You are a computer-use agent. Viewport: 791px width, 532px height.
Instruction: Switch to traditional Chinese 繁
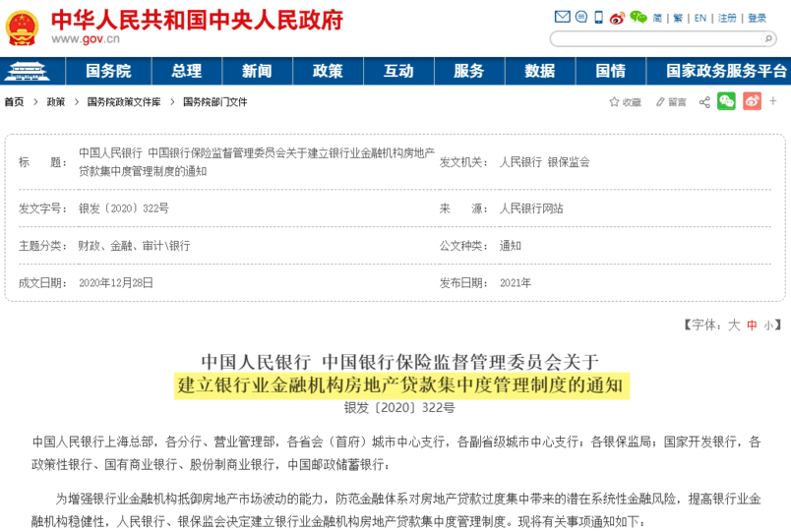coord(678,18)
